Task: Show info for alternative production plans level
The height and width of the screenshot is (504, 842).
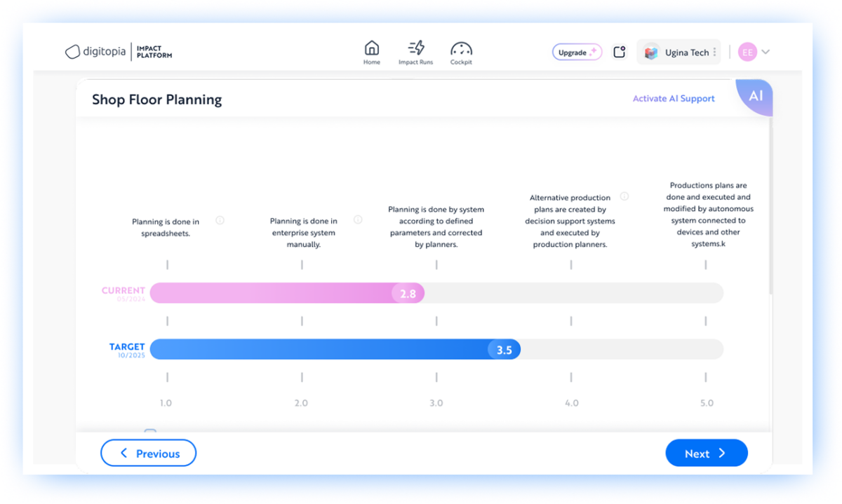Action: pyautogui.click(x=624, y=197)
